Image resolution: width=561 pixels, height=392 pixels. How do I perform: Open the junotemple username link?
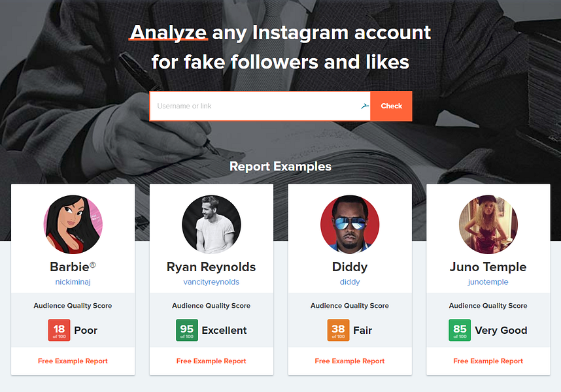point(488,282)
